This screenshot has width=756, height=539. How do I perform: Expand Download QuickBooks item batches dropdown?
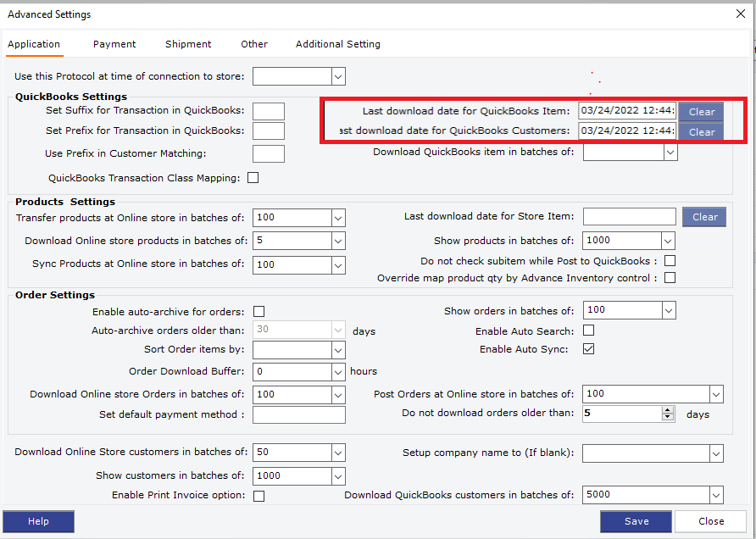pyautogui.click(x=670, y=153)
